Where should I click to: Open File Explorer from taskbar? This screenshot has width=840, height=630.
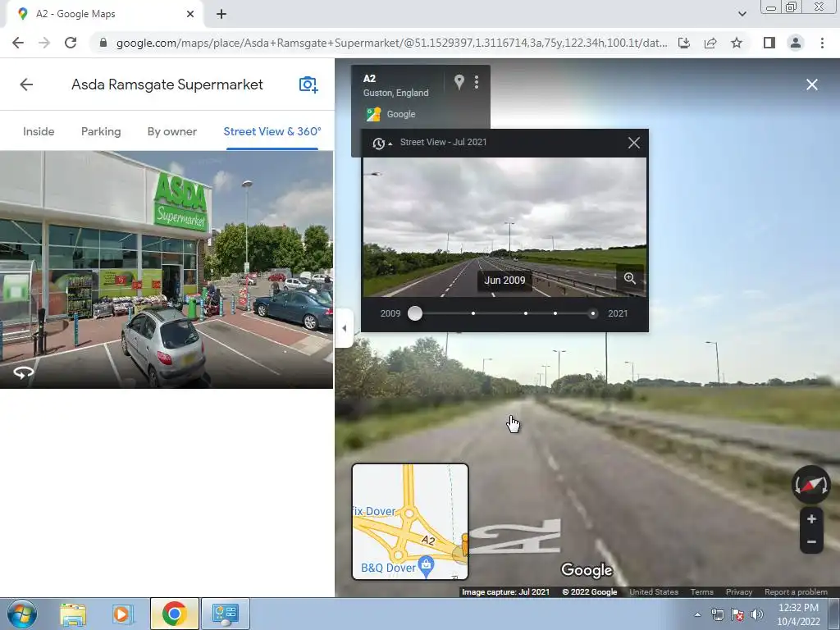coord(73,614)
